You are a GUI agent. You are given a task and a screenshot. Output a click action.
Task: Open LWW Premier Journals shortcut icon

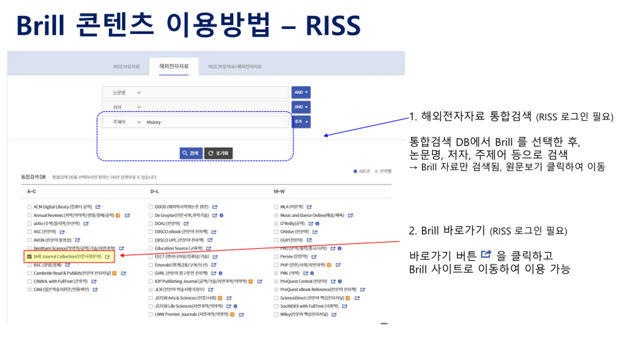point(242,314)
